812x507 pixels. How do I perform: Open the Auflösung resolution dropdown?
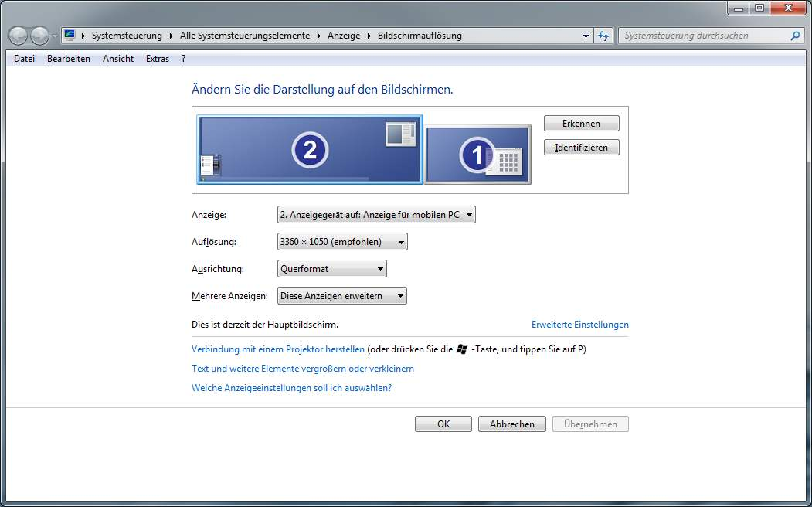342,242
